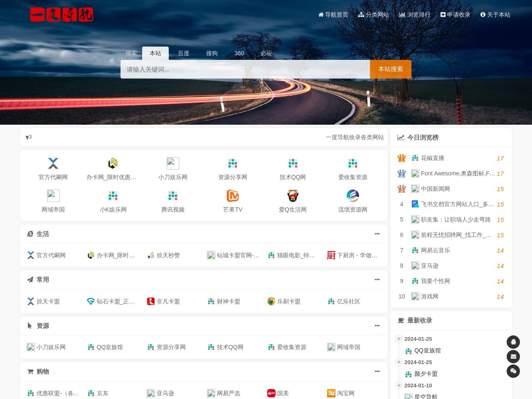
Task: Visit 花椒直播 from today's ranking
Action: (431, 158)
